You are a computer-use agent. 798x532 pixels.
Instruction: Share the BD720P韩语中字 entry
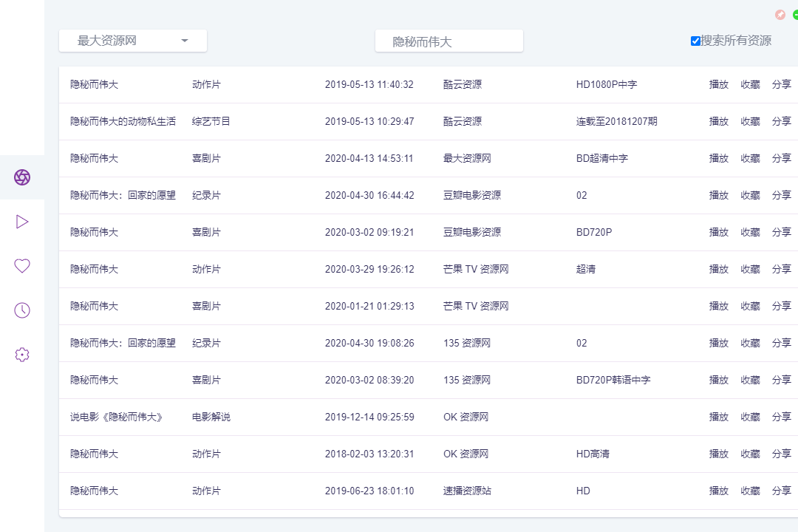pos(781,380)
